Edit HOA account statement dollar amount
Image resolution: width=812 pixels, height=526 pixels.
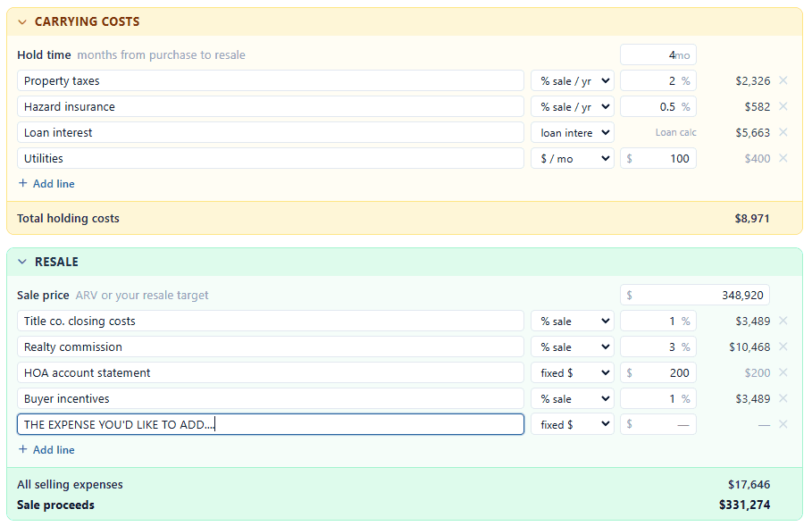pos(658,372)
